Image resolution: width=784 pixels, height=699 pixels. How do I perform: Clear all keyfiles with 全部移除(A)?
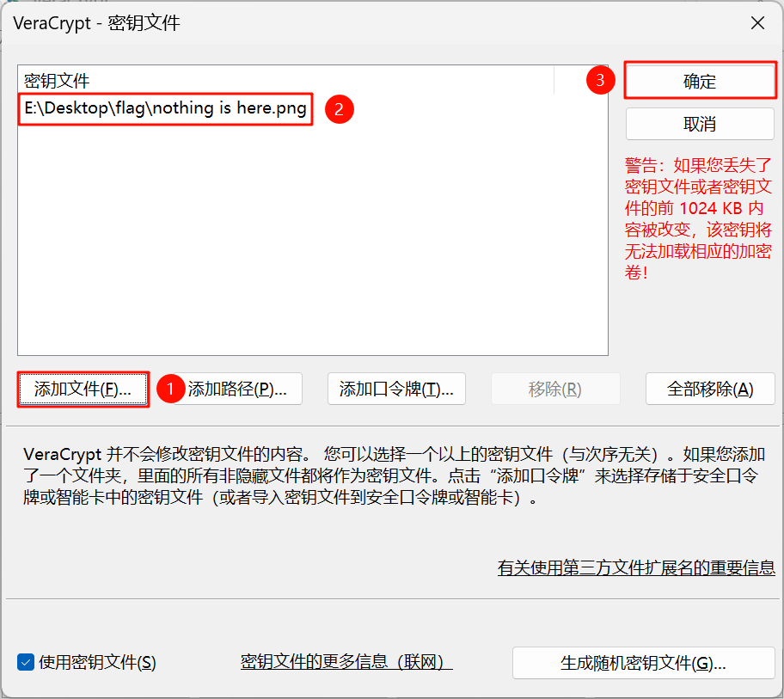click(x=710, y=389)
